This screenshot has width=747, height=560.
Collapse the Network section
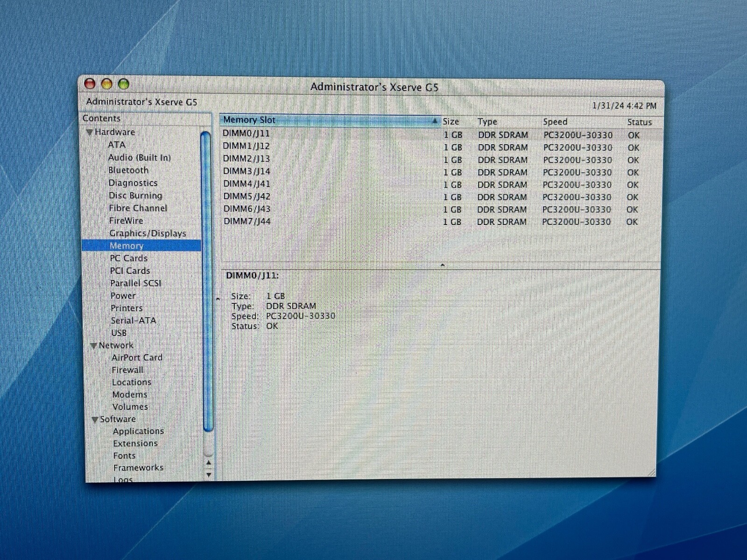click(x=95, y=345)
